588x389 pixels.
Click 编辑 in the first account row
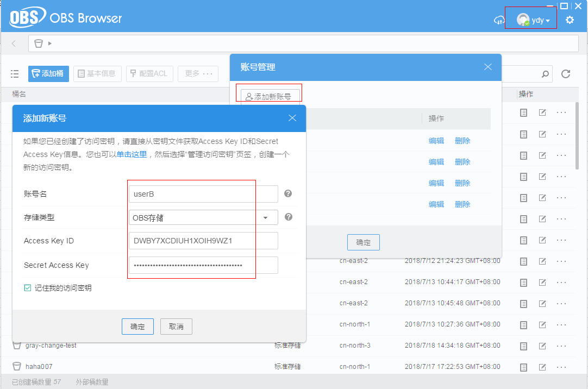point(436,141)
